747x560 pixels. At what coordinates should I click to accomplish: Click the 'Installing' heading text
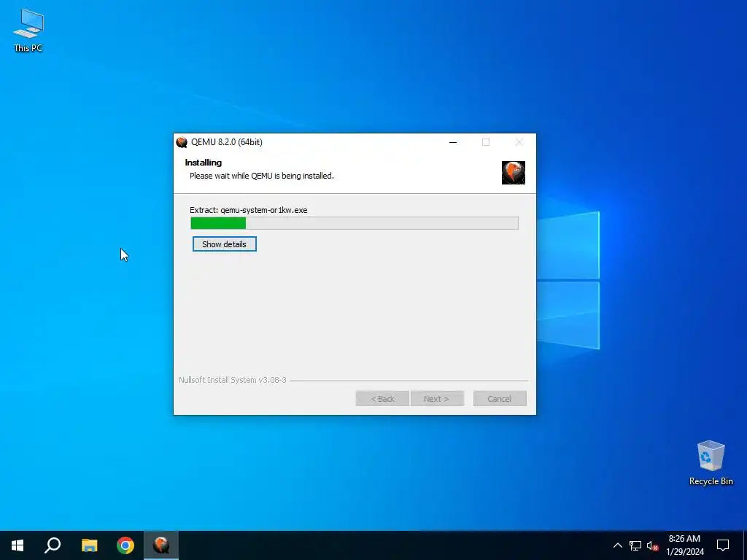click(204, 163)
